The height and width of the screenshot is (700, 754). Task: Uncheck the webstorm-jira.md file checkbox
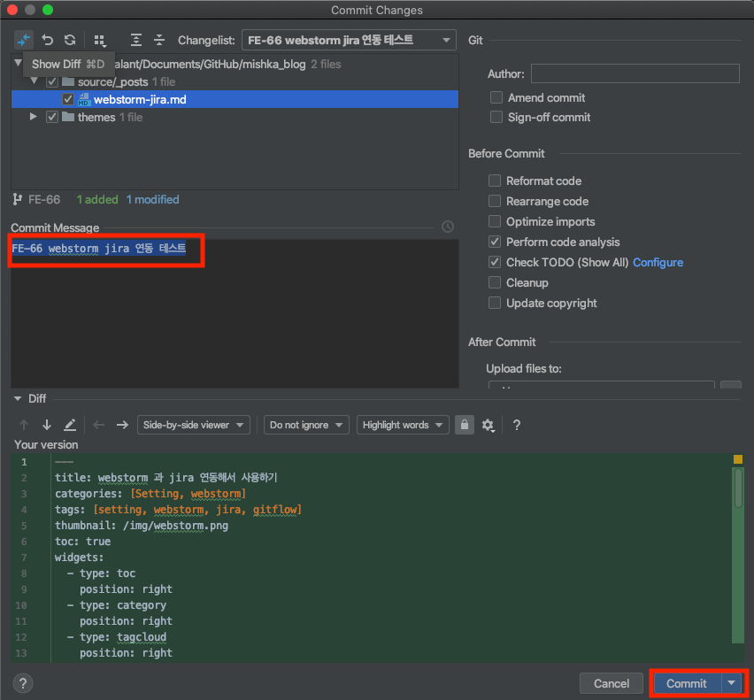point(68,99)
